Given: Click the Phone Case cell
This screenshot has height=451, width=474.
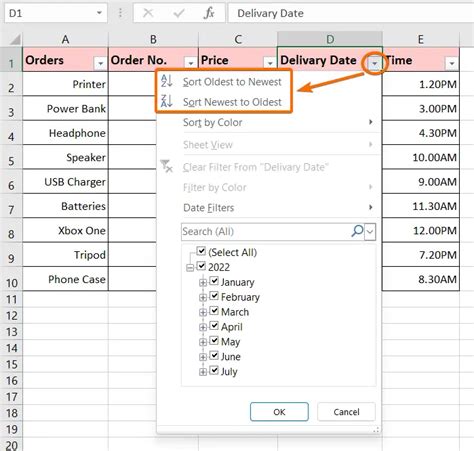Looking at the screenshot, I should [65, 279].
